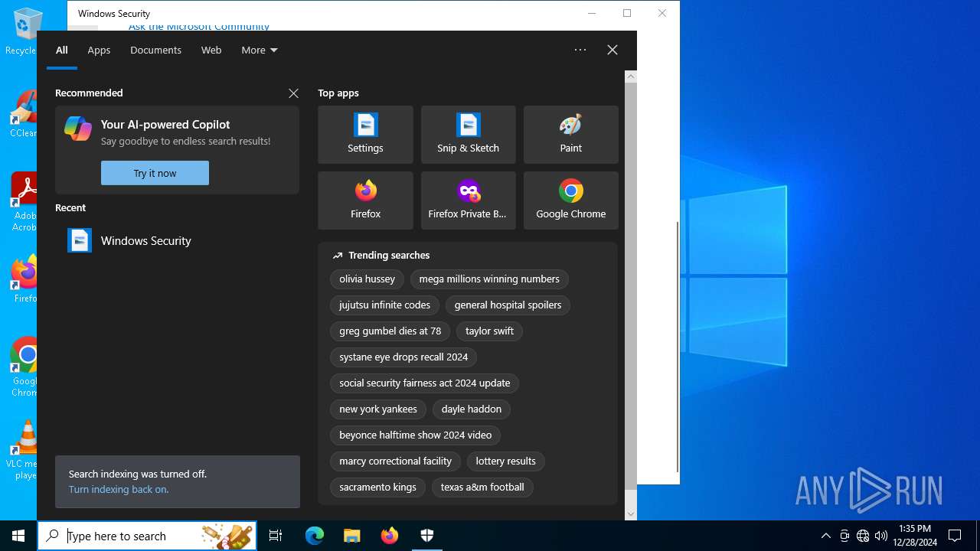Search social security fairness act update
Screen dimensions: 980x551
point(424,383)
